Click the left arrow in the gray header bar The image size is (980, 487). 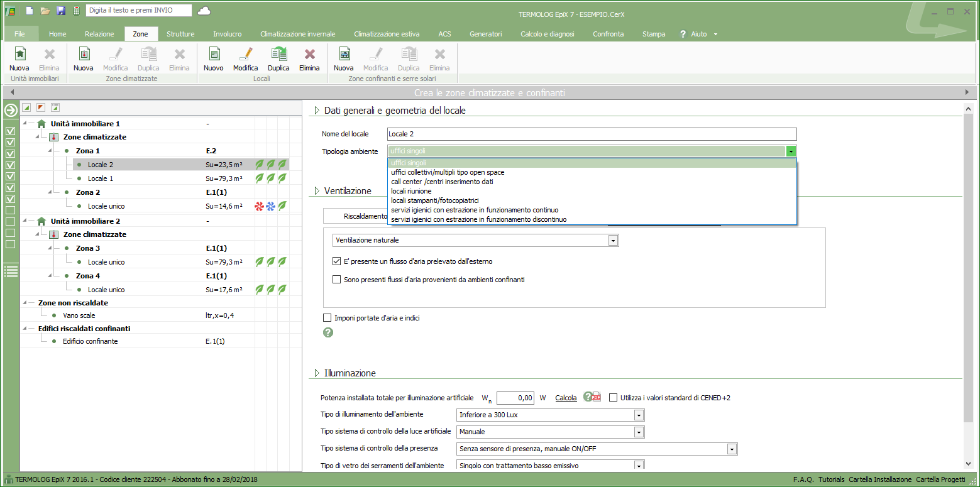click(x=12, y=92)
